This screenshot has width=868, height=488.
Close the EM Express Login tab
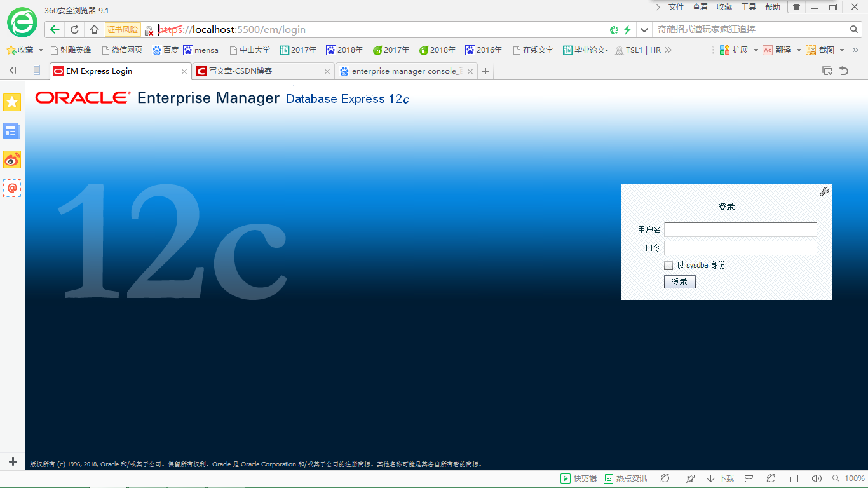coord(184,72)
